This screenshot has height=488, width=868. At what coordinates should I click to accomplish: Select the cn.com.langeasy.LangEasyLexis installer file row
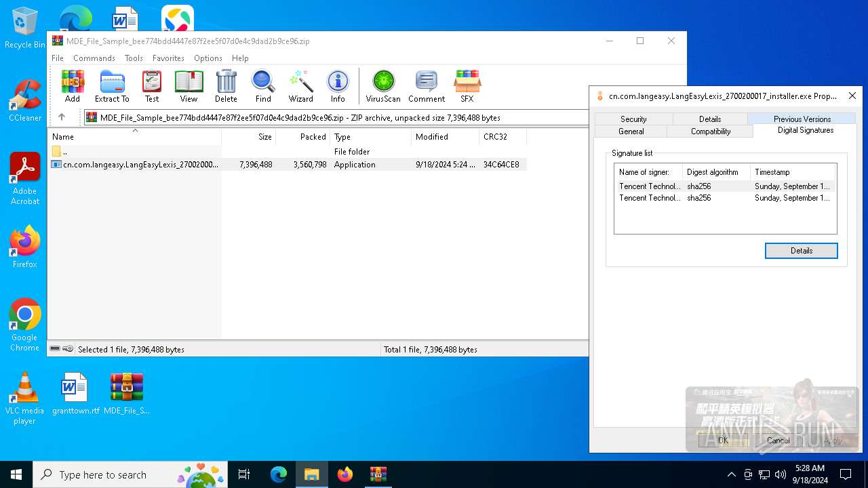click(288, 165)
